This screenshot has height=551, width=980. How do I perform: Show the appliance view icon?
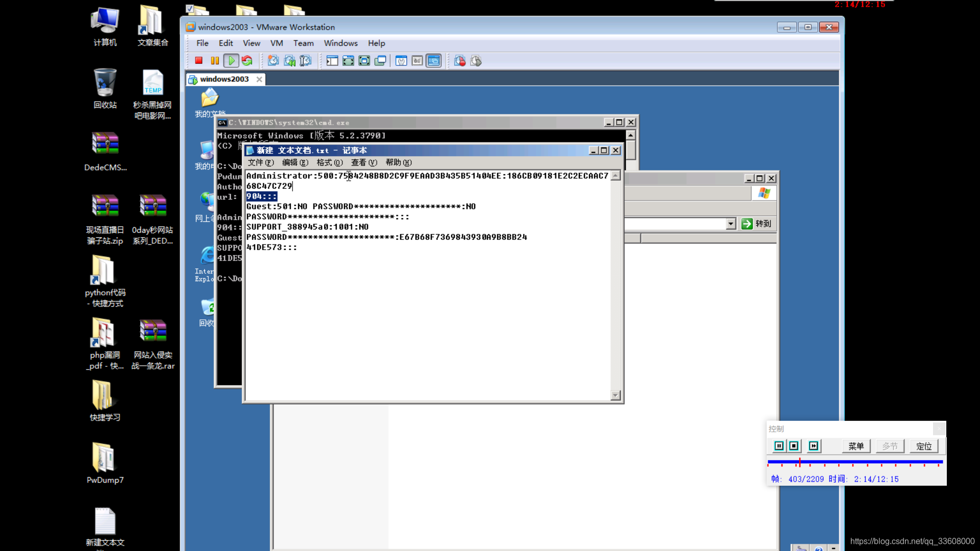coord(417,61)
